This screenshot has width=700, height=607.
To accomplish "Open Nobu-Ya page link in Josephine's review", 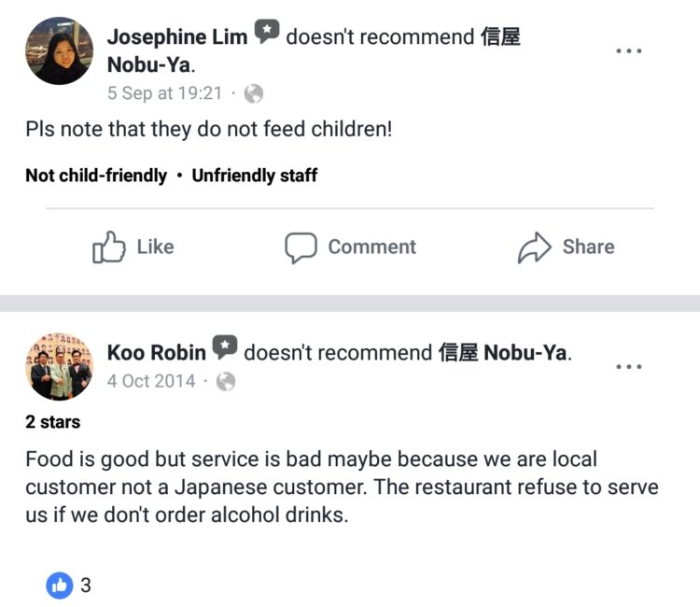I will (x=150, y=64).
